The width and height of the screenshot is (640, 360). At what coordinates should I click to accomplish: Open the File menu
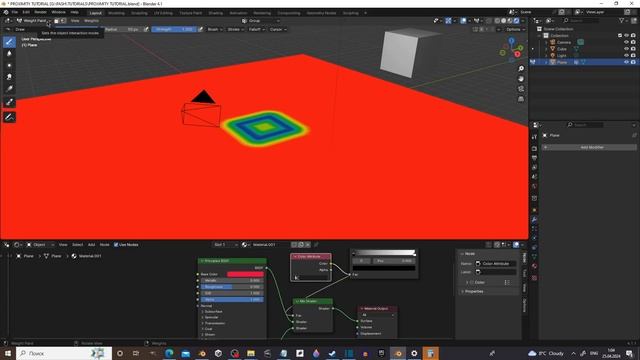click(x=15, y=12)
